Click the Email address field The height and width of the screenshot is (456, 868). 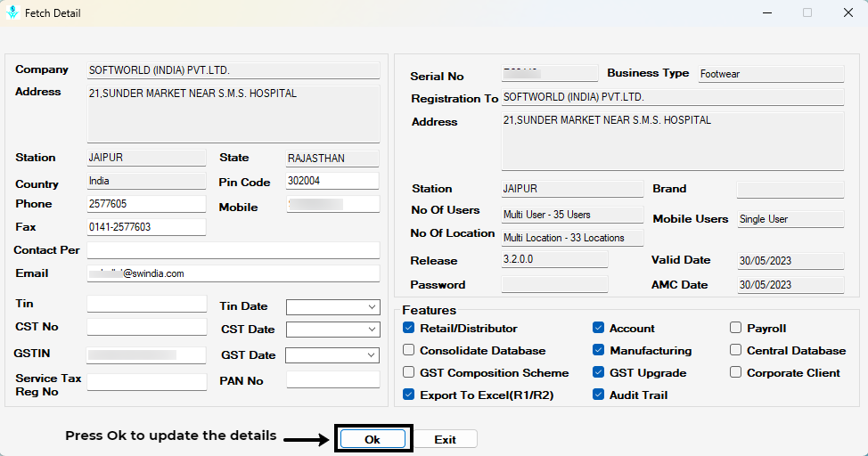tap(233, 273)
